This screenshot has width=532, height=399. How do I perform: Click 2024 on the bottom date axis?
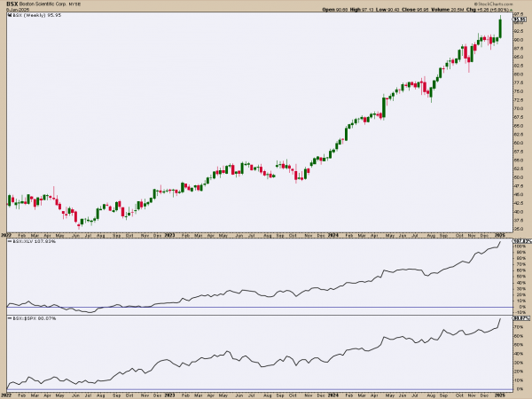(x=332, y=395)
